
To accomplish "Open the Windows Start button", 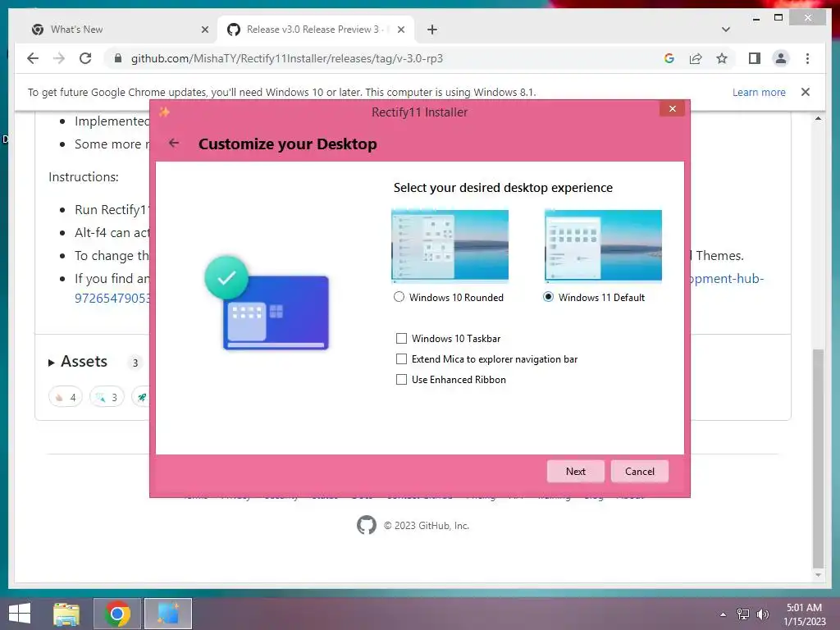I will tap(20, 614).
